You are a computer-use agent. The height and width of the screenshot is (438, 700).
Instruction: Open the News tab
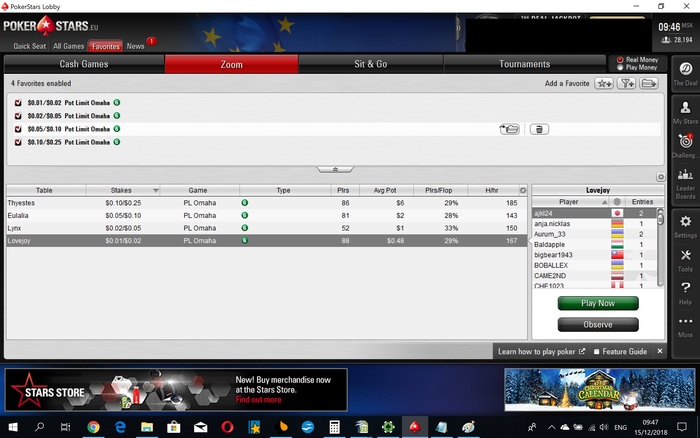pos(135,46)
